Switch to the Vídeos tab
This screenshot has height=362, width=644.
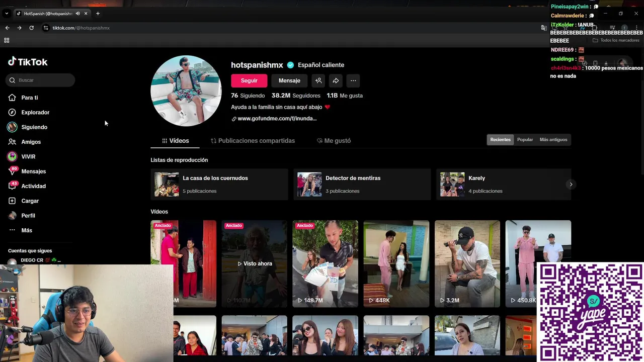[x=175, y=141]
